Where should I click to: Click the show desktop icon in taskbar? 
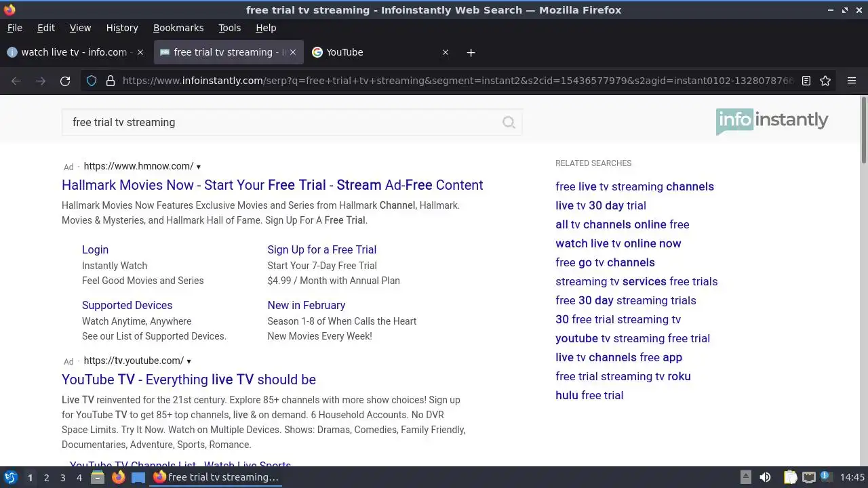pyautogui.click(x=138, y=477)
